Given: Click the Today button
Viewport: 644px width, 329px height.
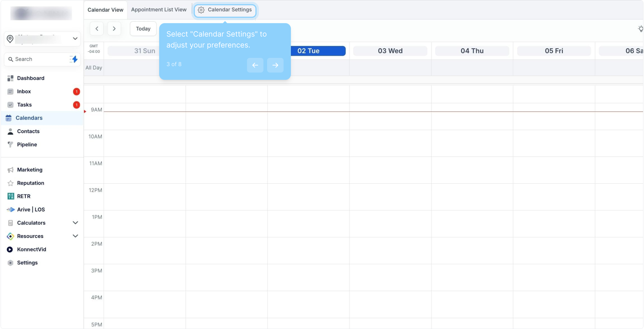Looking at the screenshot, I should (143, 29).
